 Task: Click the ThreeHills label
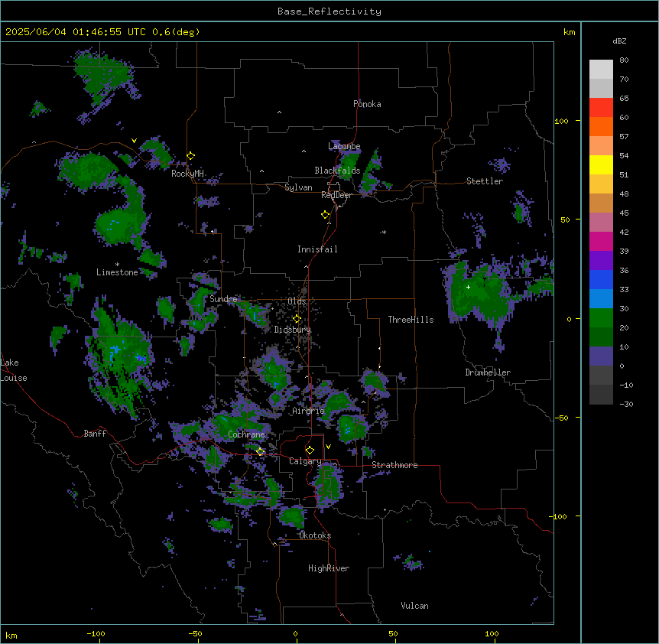coord(411,320)
